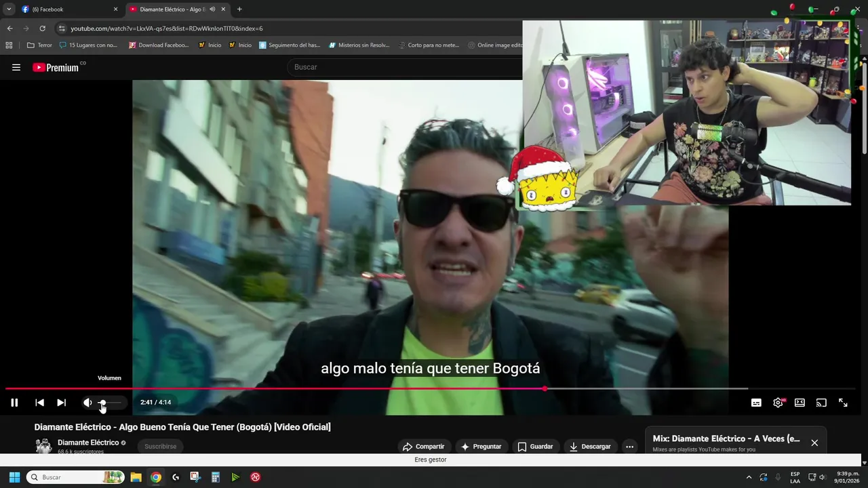
Task: Go back with the browser back arrow
Action: click(9, 28)
